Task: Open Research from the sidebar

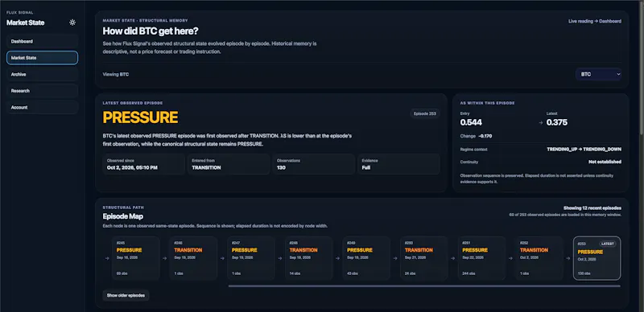Action: pyautogui.click(x=42, y=91)
